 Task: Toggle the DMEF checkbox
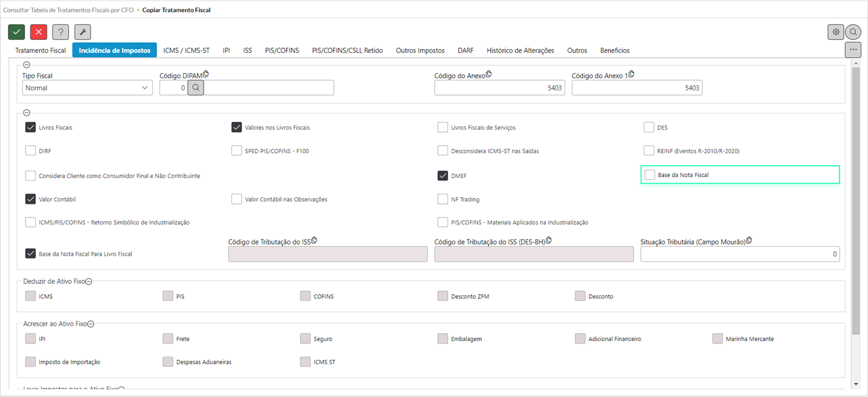443,176
